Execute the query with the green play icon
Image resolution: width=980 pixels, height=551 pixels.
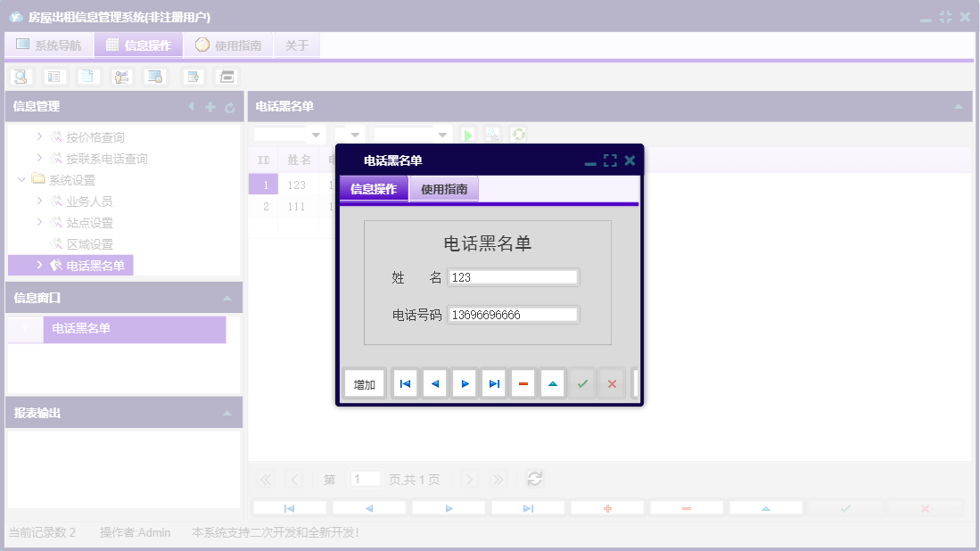click(467, 134)
